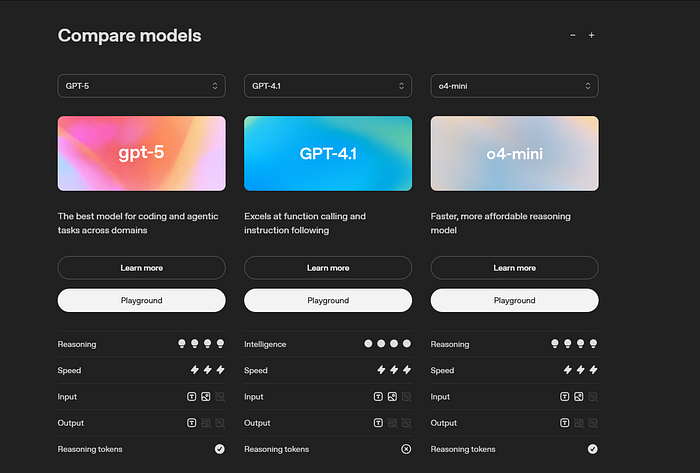Screen dimensions: 700x473
Task: Click Reasoning tokens label under GPT-5
Action: (90, 449)
